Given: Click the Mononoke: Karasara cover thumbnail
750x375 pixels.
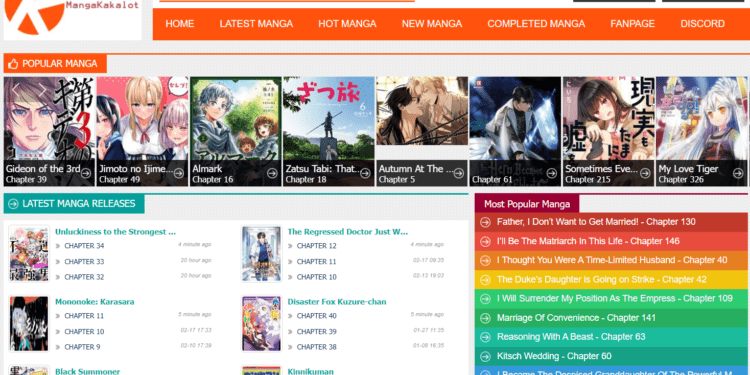Looking at the screenshot, I should point(29,324).
